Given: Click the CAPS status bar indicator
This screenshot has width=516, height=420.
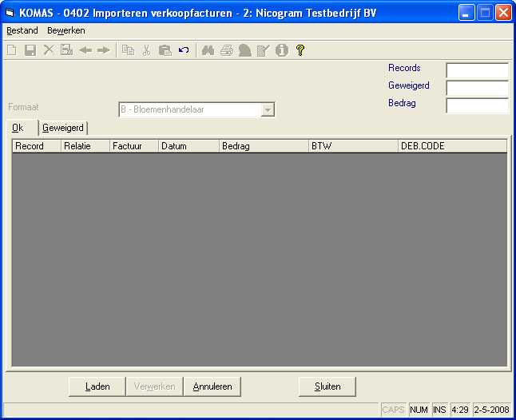Looking at the screenshot, I should point(394,410).
